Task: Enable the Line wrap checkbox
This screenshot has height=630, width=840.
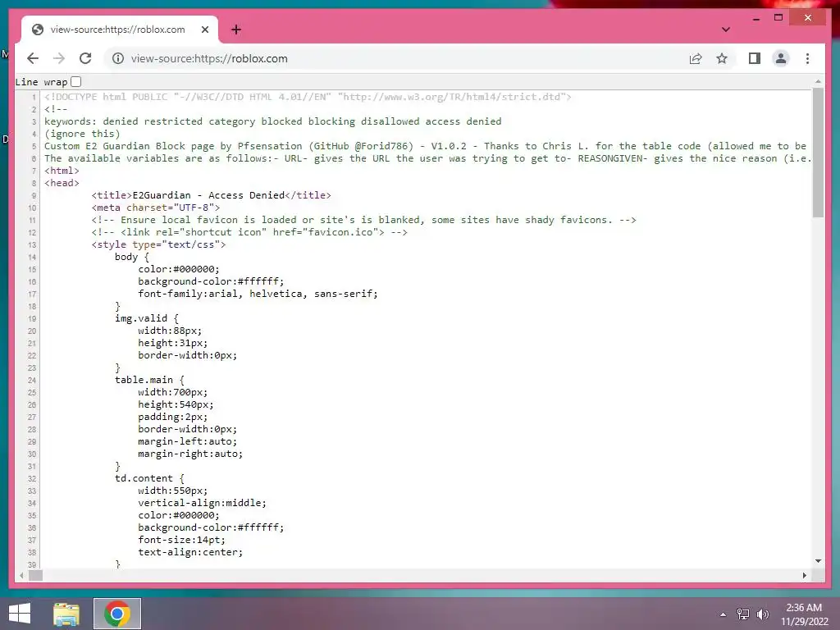Action: (x=76, y=82)
